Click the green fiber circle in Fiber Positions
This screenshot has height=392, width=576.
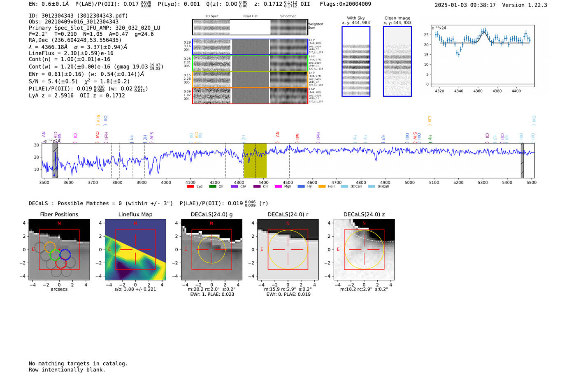[55, 255]
